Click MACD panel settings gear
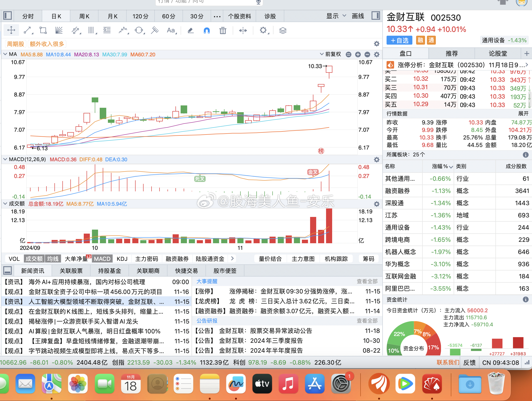532x401 pixels. pyautogui.click(x=376, y=160)
